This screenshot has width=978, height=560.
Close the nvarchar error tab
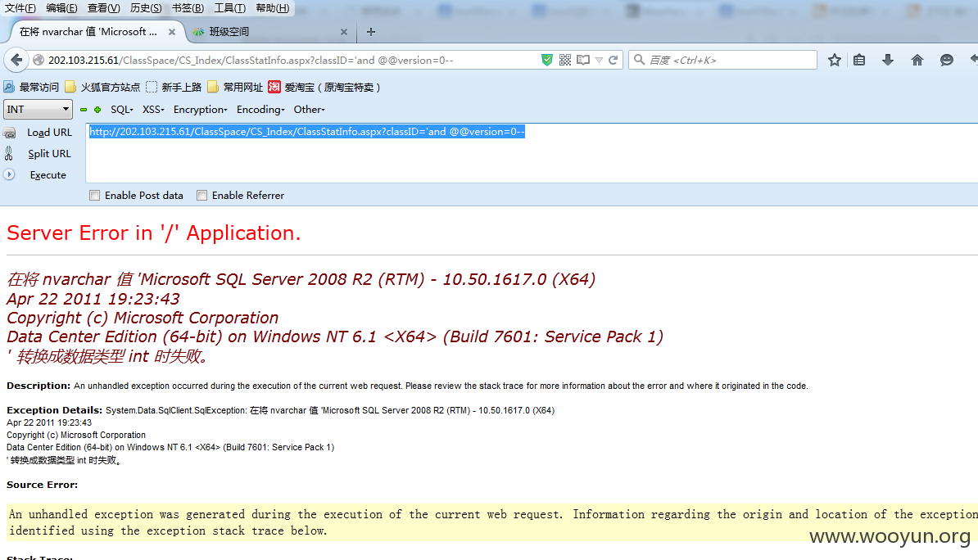click(x=171, y=32)
